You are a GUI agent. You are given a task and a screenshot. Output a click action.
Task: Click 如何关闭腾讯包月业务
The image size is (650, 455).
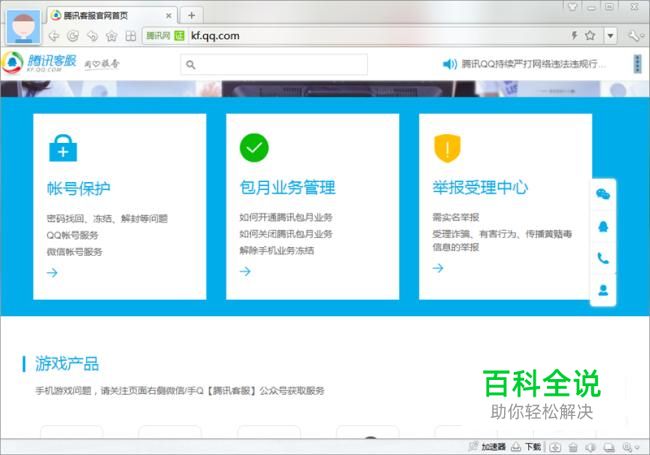(286, 234)
